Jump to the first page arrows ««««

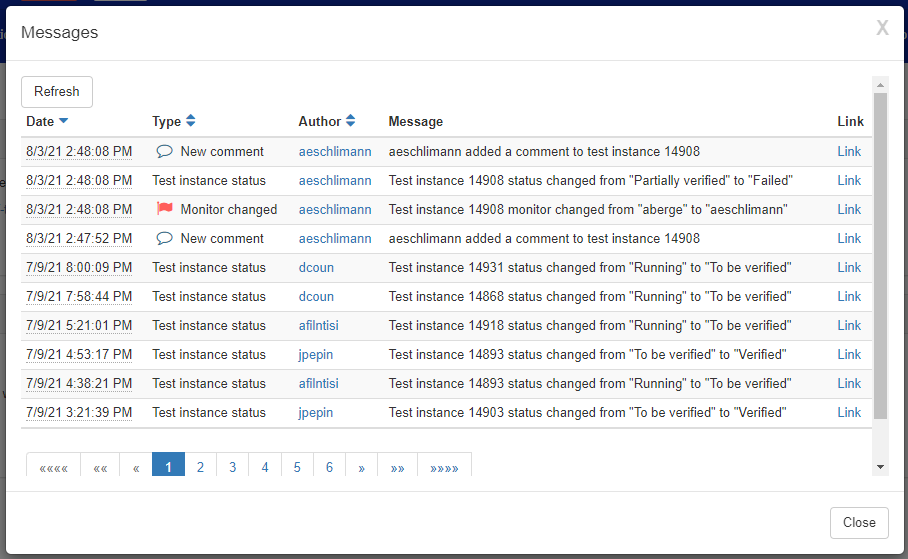coord(53,467)
